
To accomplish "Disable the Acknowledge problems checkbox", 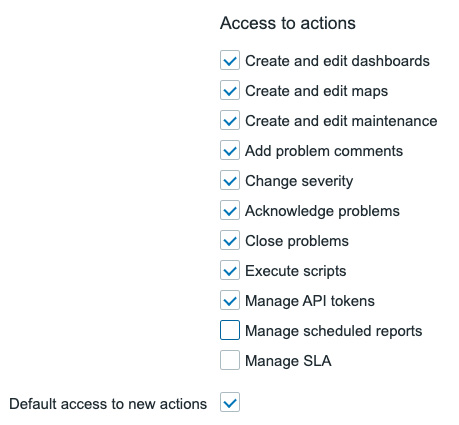I will (x=230, y=210).
